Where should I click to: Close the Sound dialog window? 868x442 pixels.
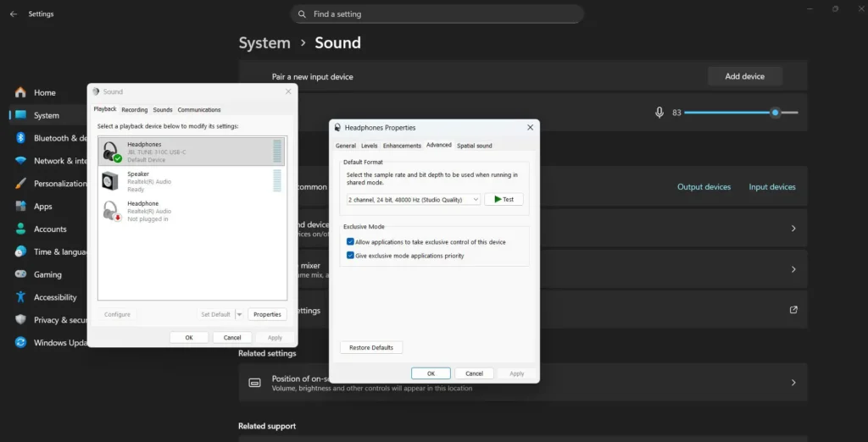click(x=288, y=91)
